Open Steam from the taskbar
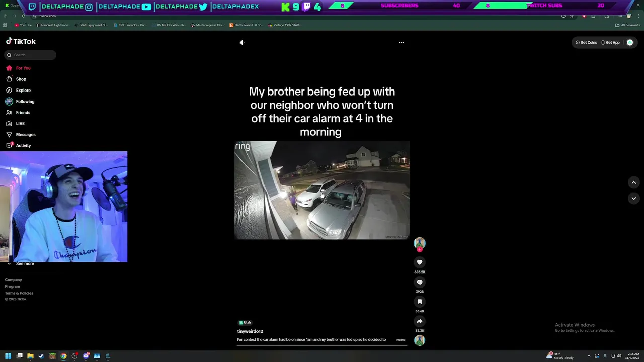 (41, 356)
